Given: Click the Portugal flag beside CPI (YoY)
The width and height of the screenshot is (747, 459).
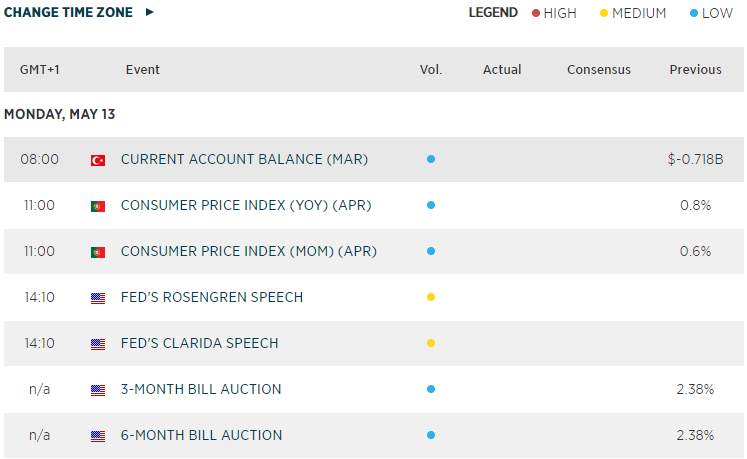Looking at the screenshot, I should (98, 206).
